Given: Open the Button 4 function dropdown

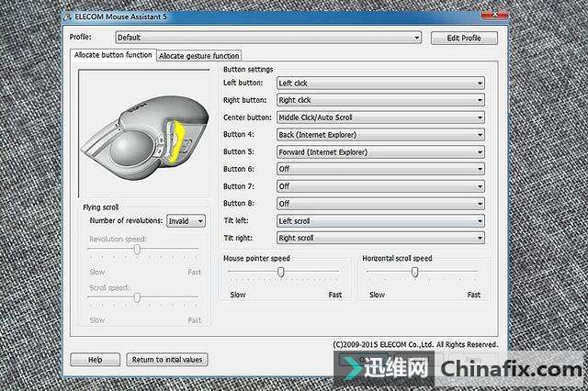Looking at the screenshot, I should click(380, 134).
